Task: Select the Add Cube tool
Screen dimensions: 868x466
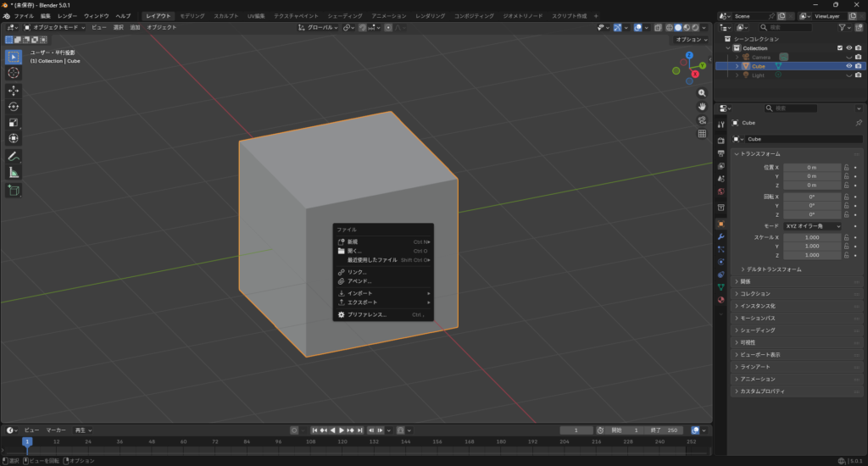Action: click(14, 191)
